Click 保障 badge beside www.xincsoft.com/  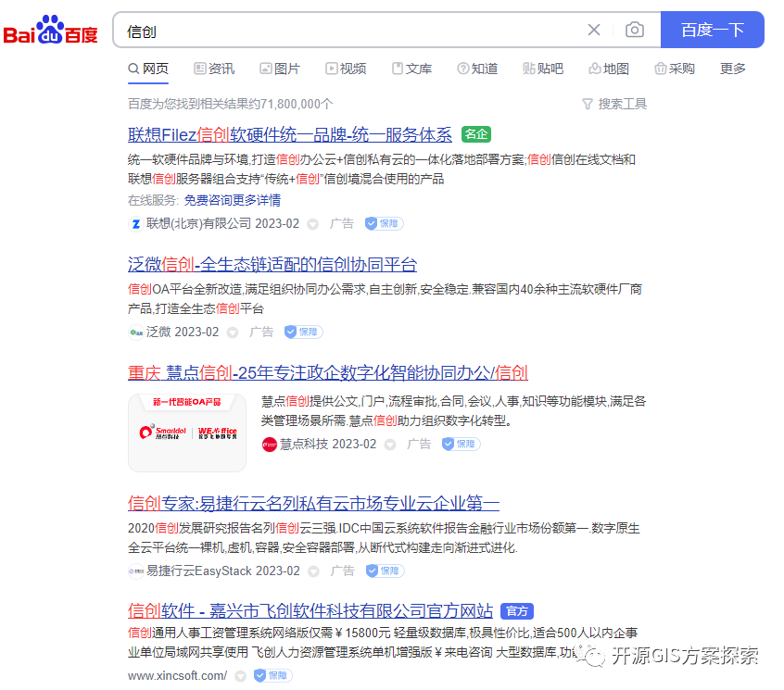(272, 675)
